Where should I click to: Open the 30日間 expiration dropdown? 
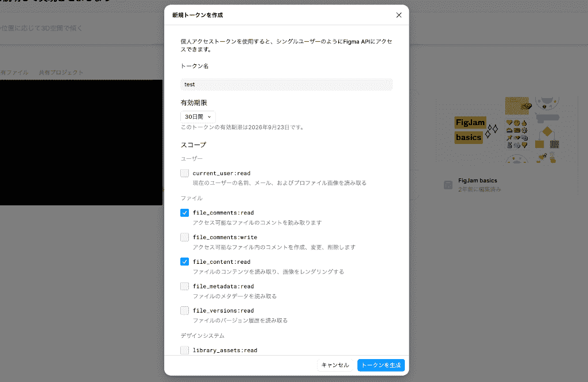pyautogui.click(x=198, y=117)
